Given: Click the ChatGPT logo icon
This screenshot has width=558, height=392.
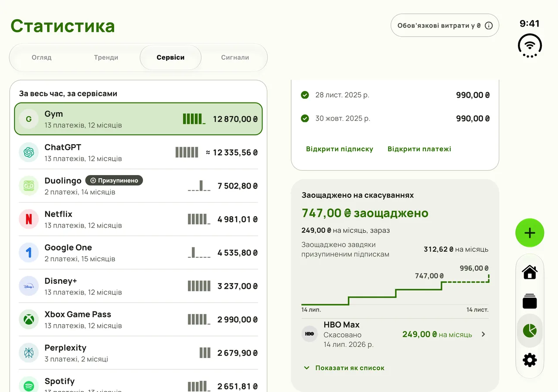Looking at the screenshot, I should 29,152.
